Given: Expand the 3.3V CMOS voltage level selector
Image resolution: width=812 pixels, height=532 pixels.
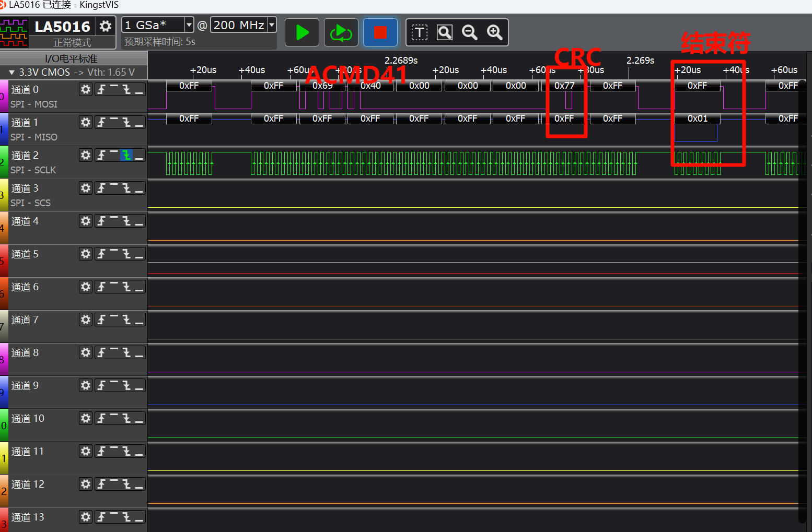Looking at the screenshot, I should pyautogui.click(x=11, y=73).
